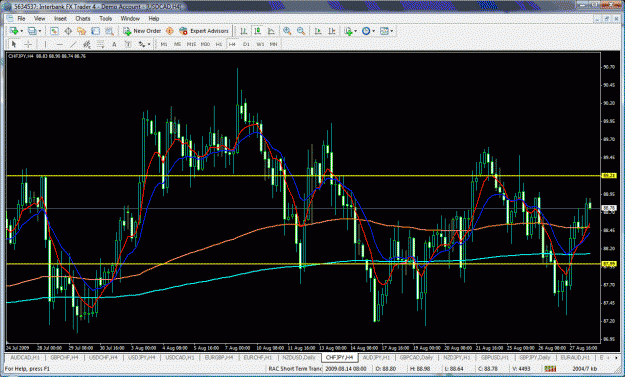The height and width of the screenshot is (377, 625).
Task: Open the Indicators list icon
Action: click(348, 31)
